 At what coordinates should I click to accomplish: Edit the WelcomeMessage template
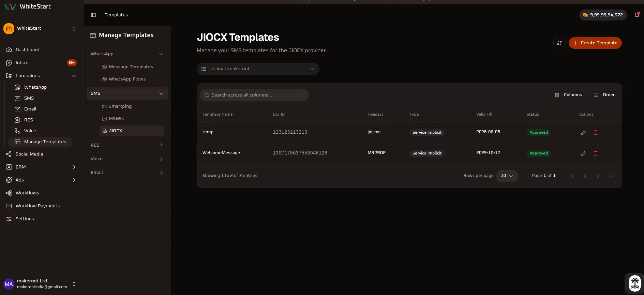point(583,153)
